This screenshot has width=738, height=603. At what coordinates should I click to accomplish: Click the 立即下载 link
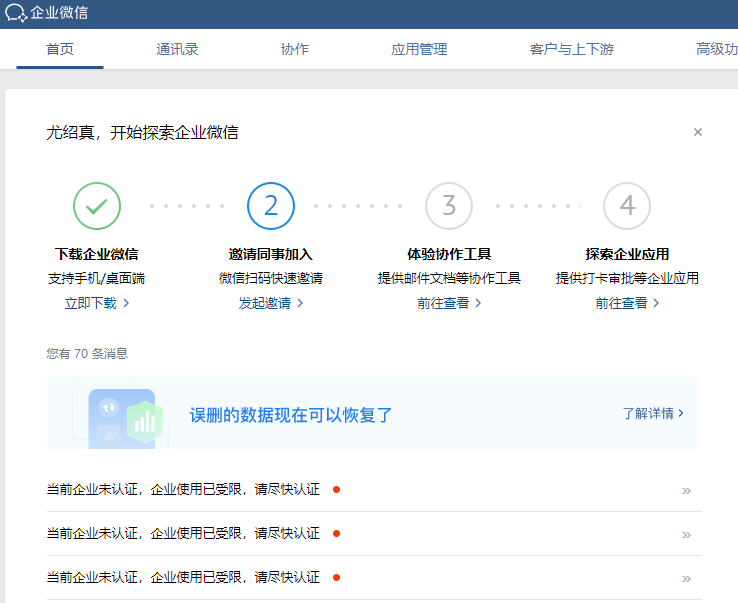[96, 303]
